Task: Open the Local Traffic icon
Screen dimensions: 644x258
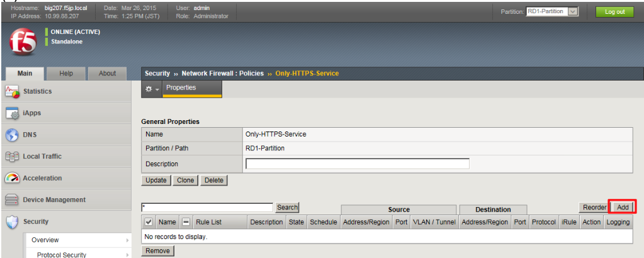Action: click(13, 157)
